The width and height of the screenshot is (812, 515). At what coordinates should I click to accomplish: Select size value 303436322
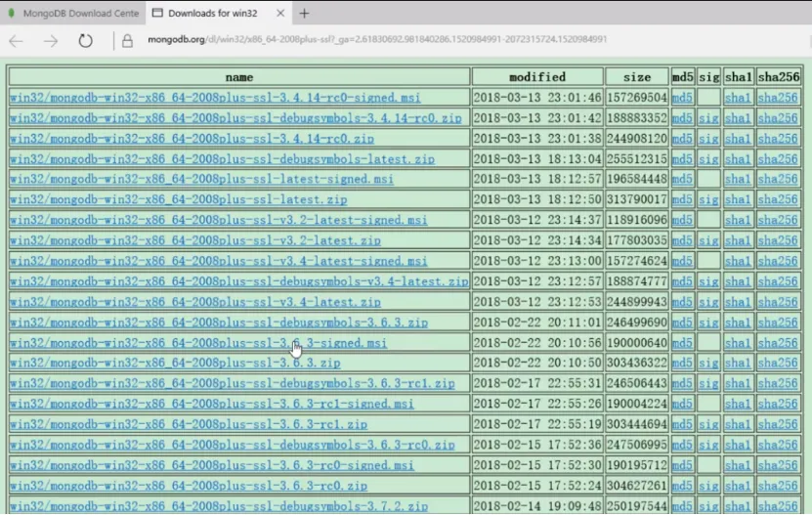637,363
